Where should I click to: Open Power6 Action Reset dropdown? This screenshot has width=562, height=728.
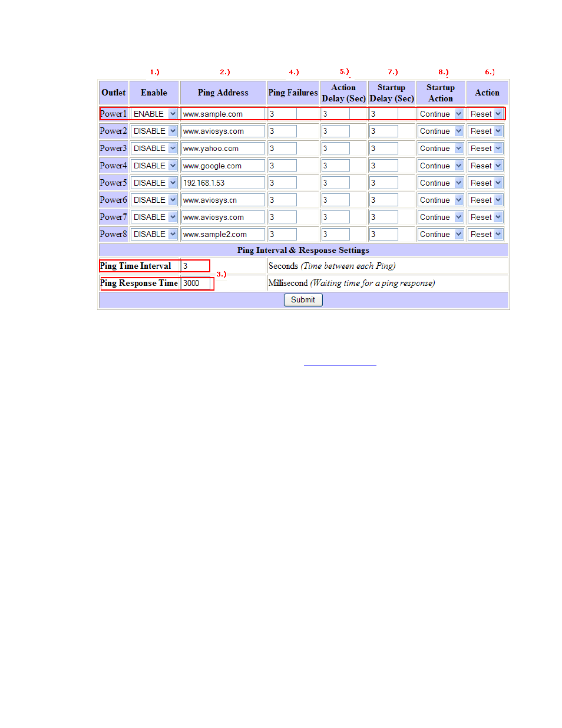point(486,200)
